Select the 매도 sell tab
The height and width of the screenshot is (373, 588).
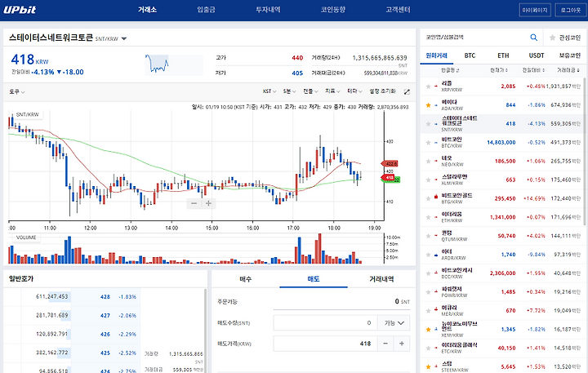coord(314,279)
